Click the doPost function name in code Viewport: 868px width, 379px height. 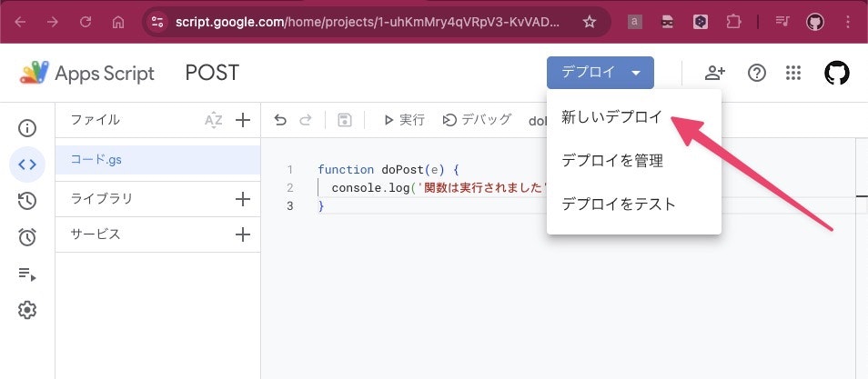401,169
